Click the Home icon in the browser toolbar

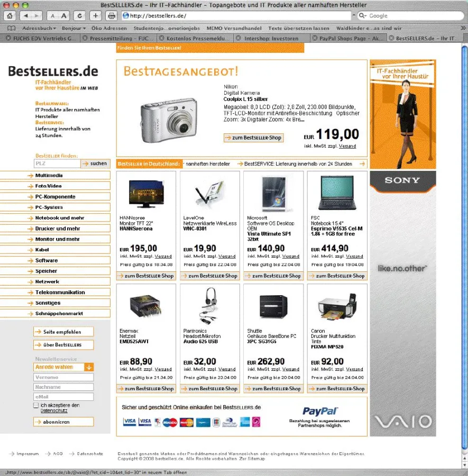click(10, 15)
